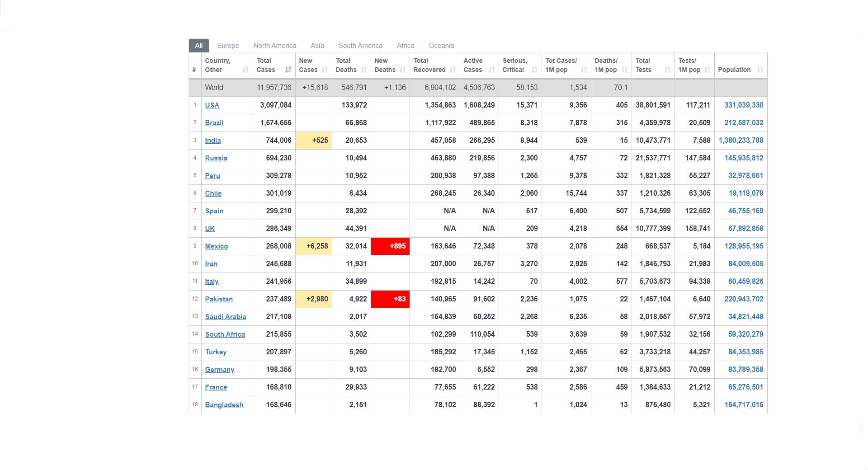Open Mexico population 128,955,195 link

pyautogui.click(x=744, y=246)
